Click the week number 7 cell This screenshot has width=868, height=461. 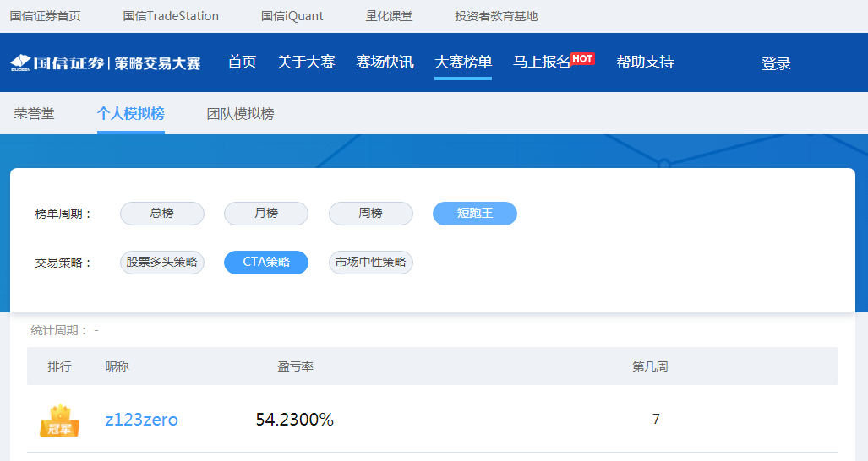[x=656, y=419]
